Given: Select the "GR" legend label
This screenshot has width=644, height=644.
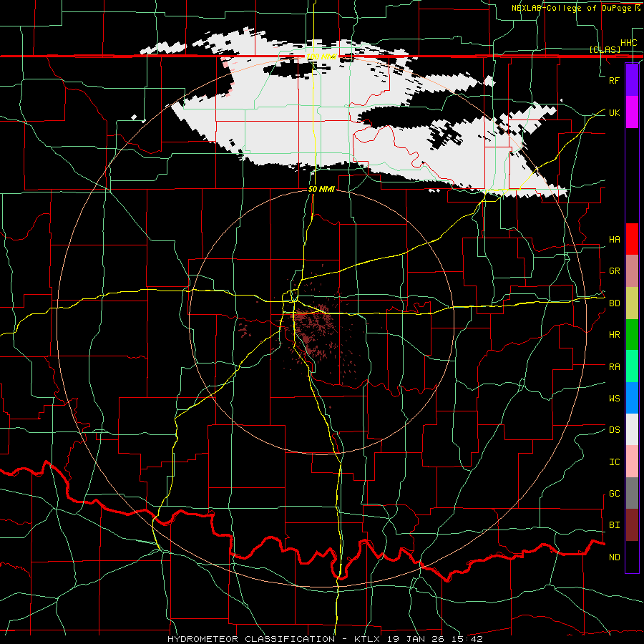Looking at the screenshot, I should (614, 271).
